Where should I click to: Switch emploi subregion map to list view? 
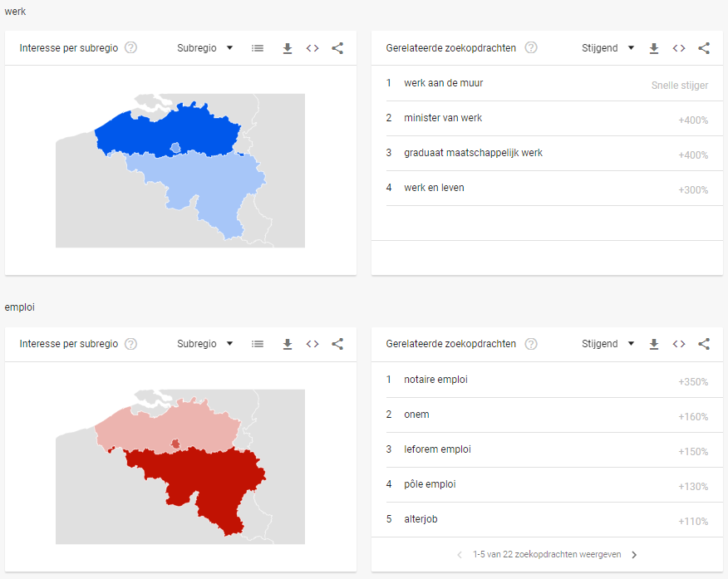[x=258, y=344]
